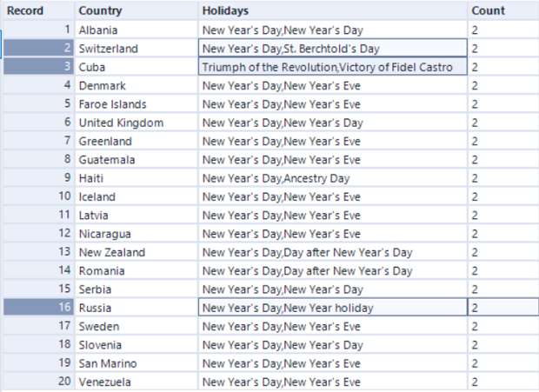Click the Count column header
The width and height of the screenshot is (539, 392).
(x=502, y=10)
